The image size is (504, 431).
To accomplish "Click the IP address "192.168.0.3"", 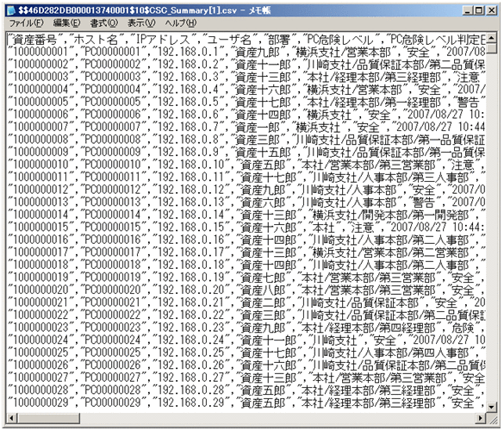I will (189, 78).
